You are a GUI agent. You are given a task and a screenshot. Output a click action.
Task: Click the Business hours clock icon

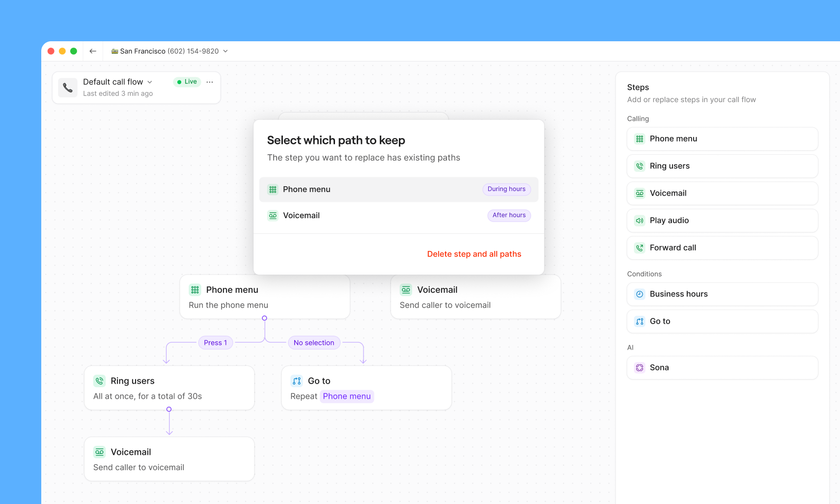click(x=640, y=294)
